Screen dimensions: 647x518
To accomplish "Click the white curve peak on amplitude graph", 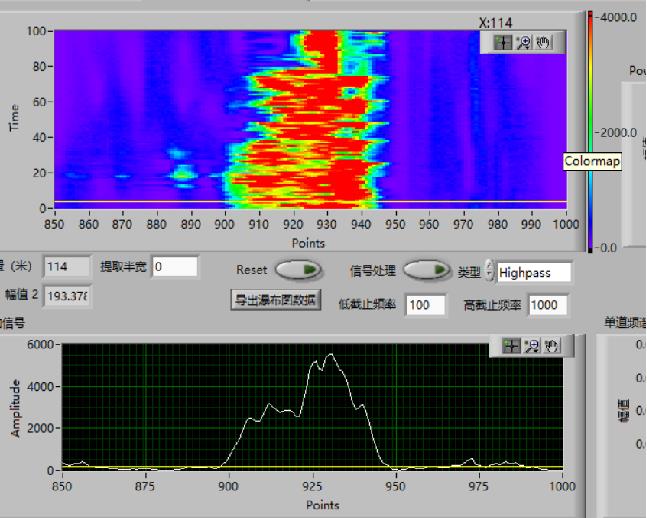I will 330,355.
